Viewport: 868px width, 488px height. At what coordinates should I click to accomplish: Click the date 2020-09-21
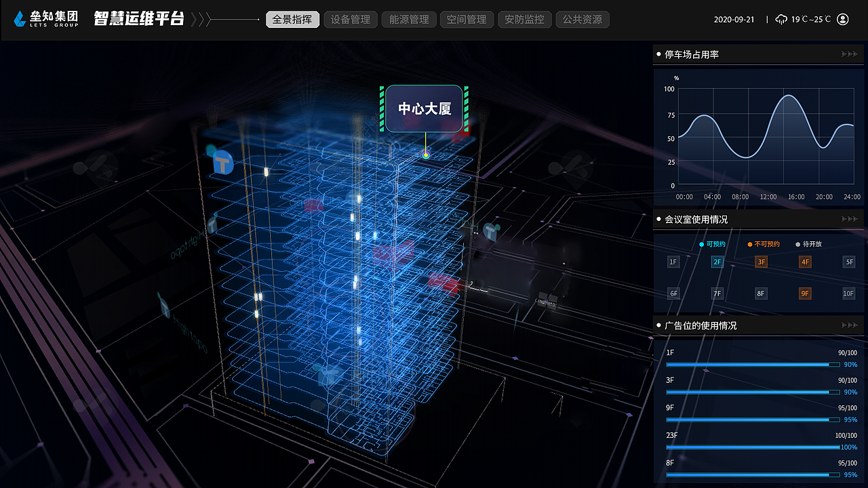click(734, 20)
